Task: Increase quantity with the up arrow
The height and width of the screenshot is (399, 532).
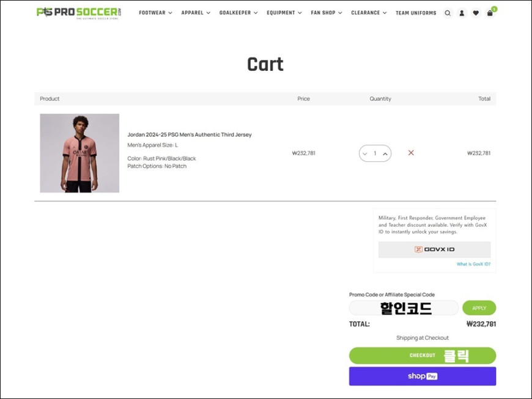Action: [385, 153]
